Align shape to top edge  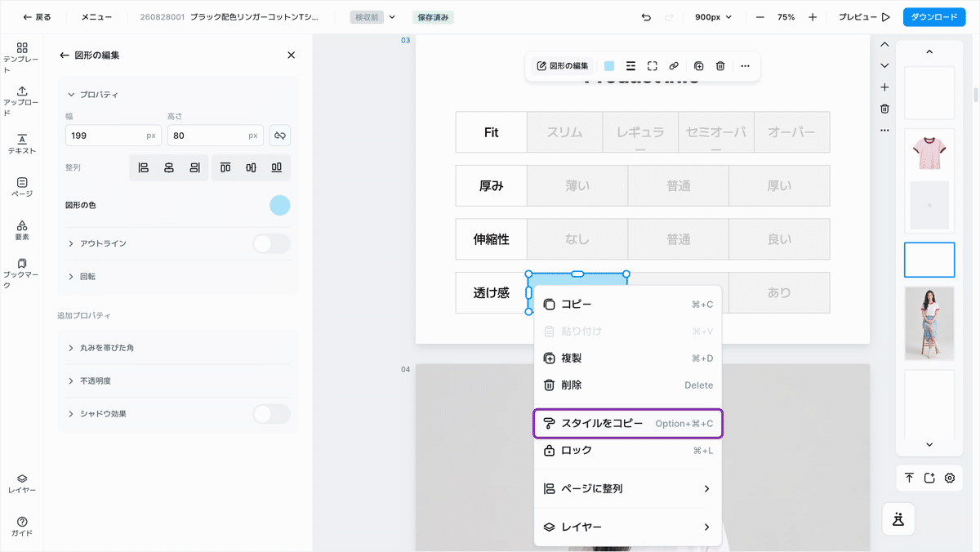[x=225, y=167]
